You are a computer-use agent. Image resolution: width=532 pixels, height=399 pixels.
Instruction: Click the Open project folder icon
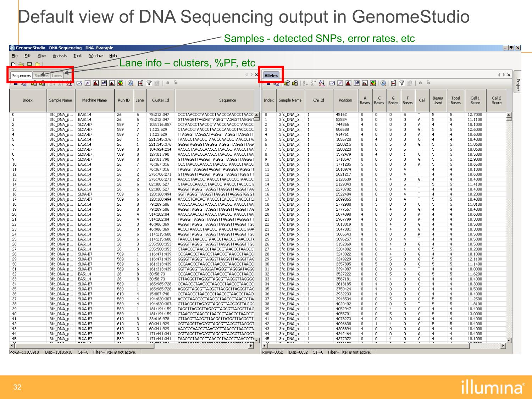click(x=21, y=65)
